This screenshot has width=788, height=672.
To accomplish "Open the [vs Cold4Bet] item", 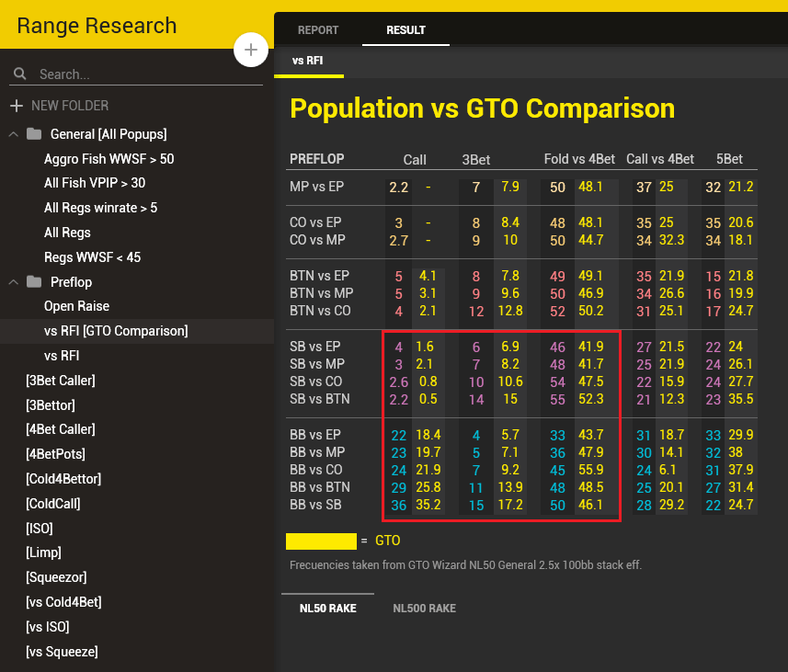I will [x=63, y=601].
